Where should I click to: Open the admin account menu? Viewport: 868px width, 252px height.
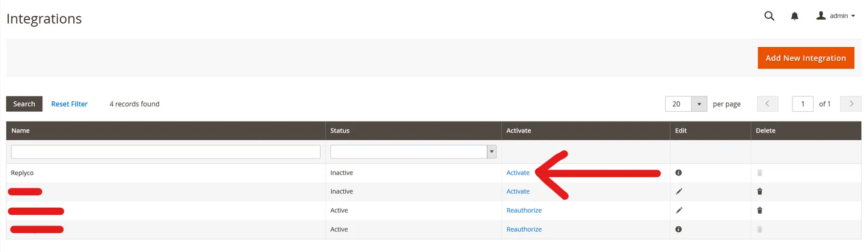pos(836,16)
